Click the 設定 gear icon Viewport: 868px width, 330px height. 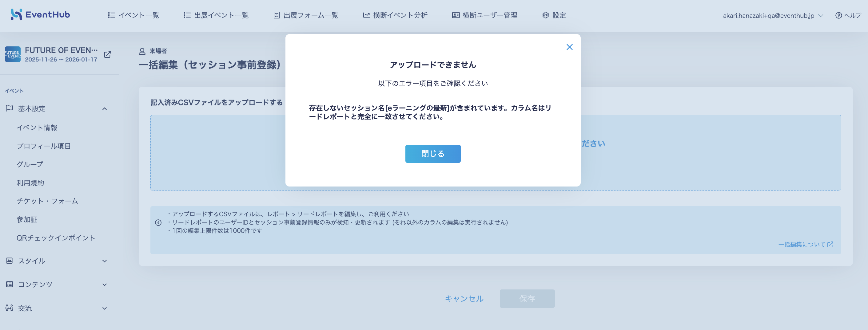click(x=546, y=15)
